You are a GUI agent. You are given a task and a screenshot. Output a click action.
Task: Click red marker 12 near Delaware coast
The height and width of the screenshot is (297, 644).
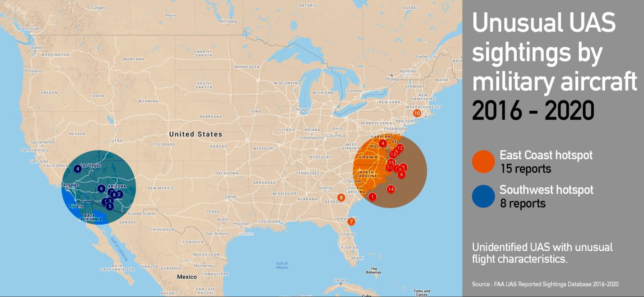coord(400,148)
